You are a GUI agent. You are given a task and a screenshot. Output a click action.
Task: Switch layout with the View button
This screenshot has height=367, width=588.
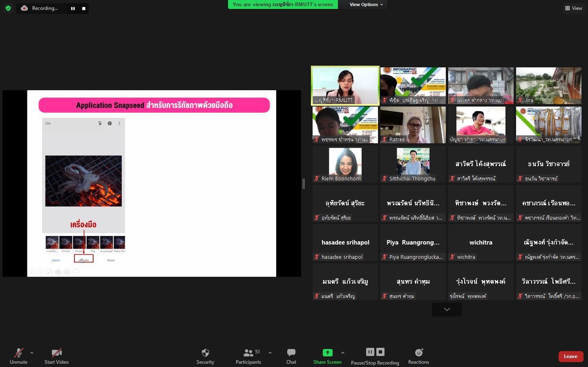[574, 8]
